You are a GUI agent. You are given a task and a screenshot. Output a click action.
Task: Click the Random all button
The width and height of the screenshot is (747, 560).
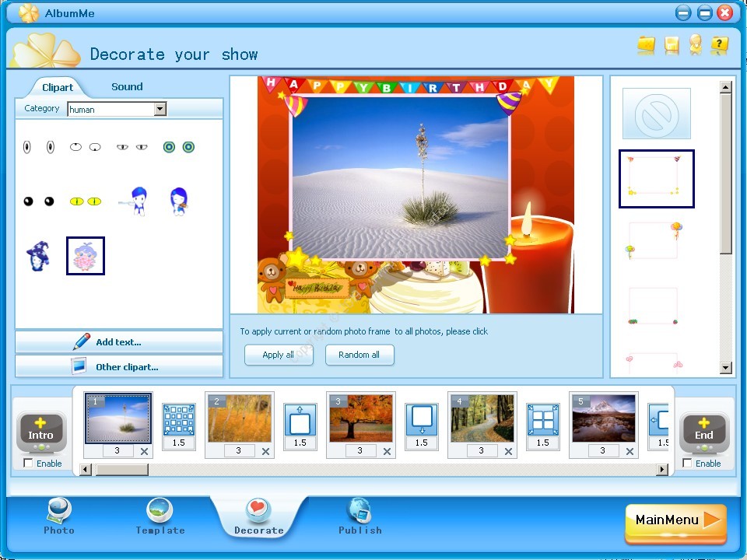359,355
